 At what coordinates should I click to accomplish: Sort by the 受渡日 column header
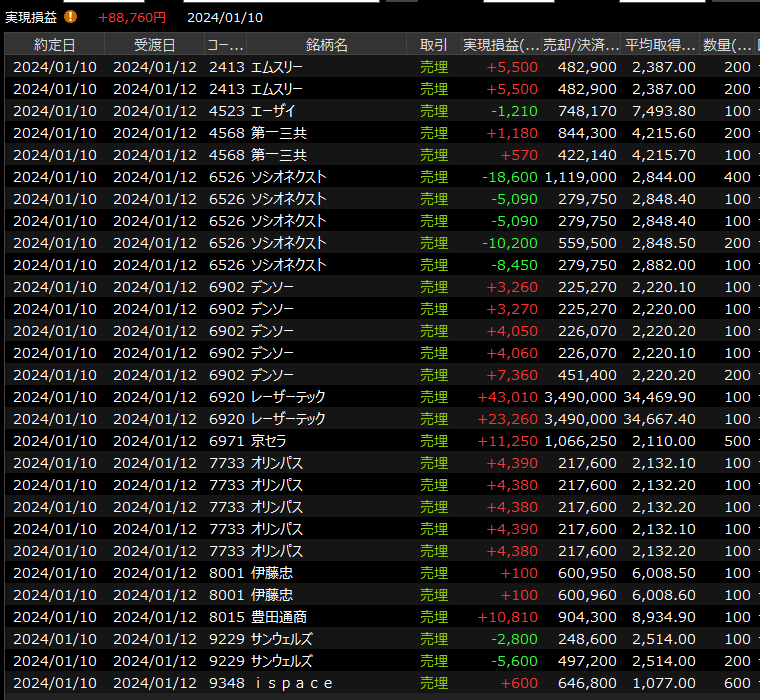click(154, 45)
